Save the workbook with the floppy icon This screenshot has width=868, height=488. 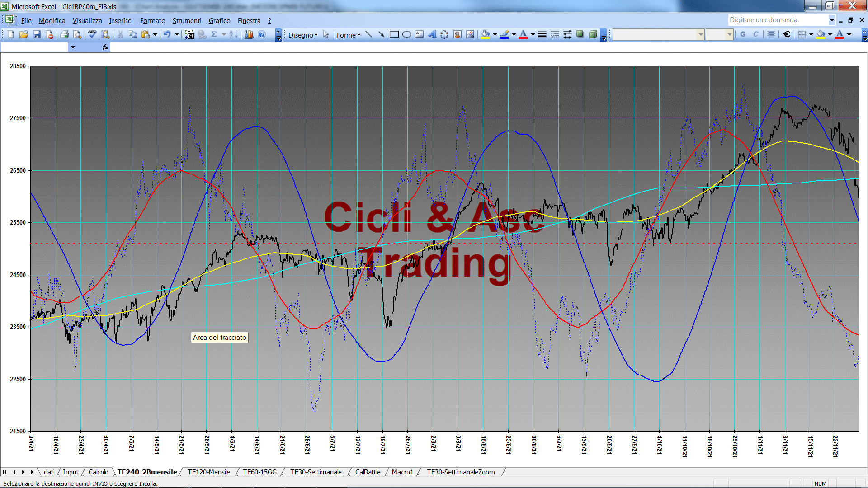tap(37, 34)
